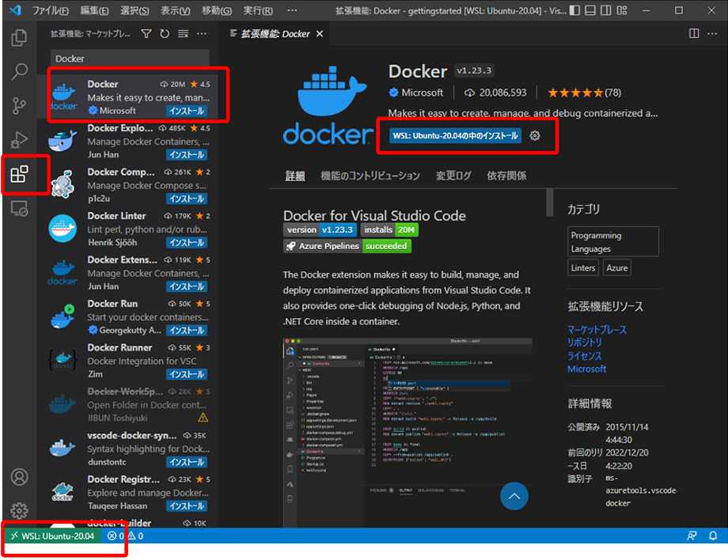Open the 選択(S) menu

[x=135, y=10]
